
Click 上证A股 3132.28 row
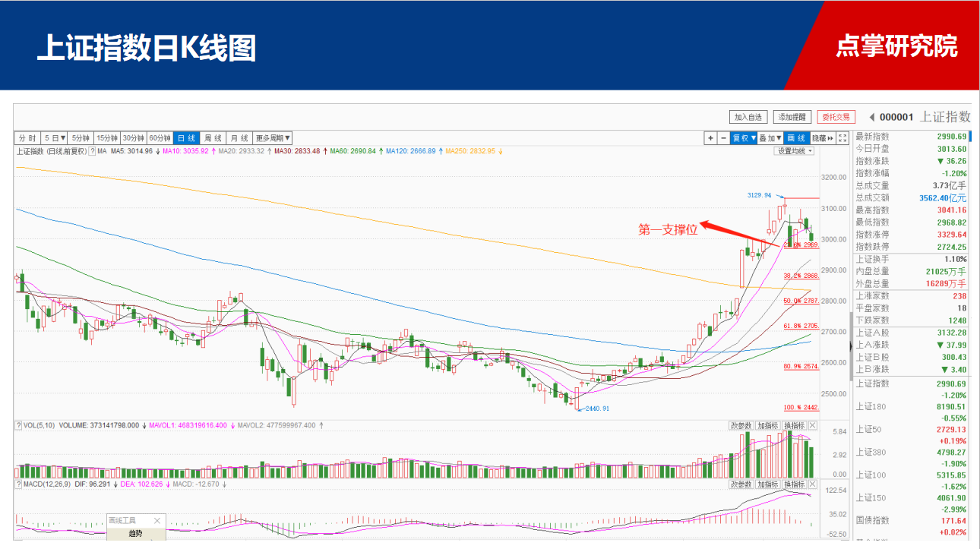click(x=911, y=333)
